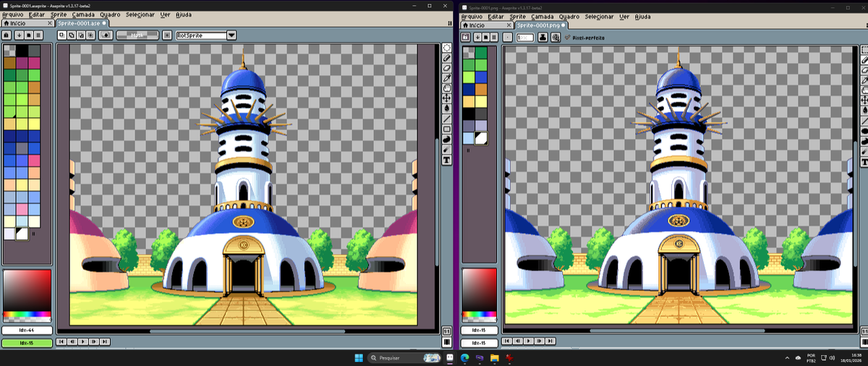This screenshot has height=366, width=868.
Task: Play animation in left window
Action: (83, 341)
